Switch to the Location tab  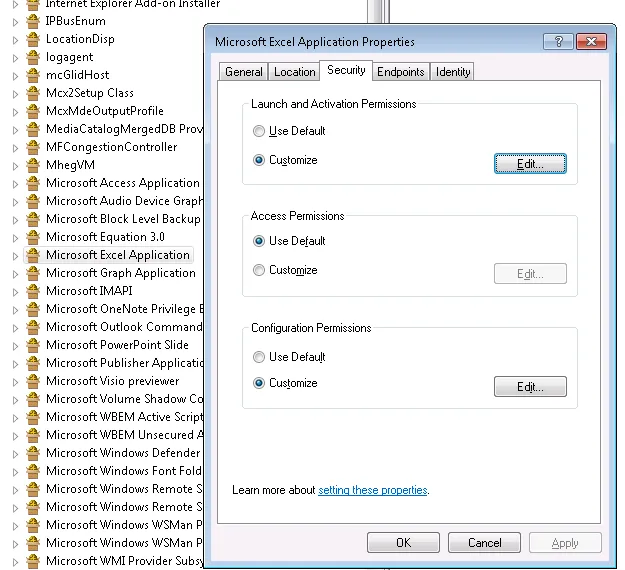click(295, 72)
